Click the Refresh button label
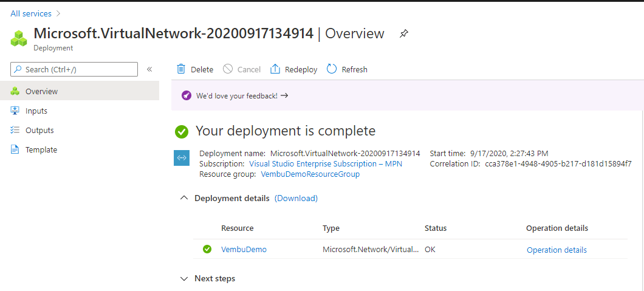Image resolution: width=644 pixels, height=291 pixels. tap(354, 69)
